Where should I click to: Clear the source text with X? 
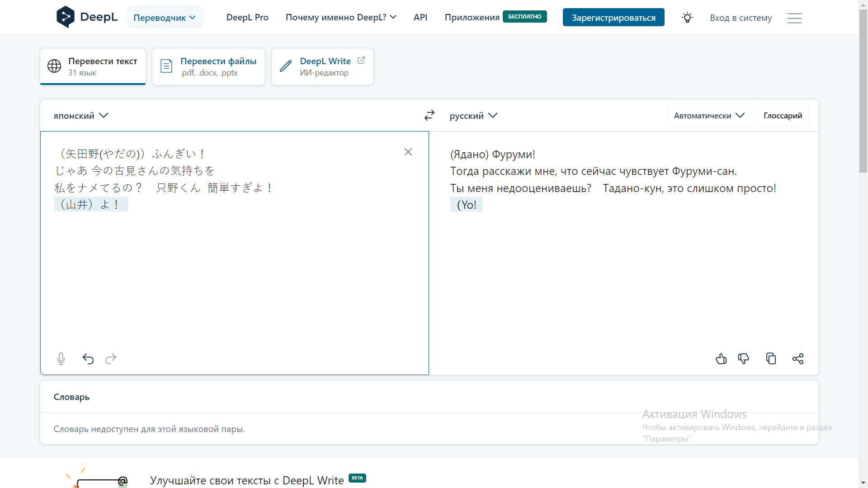(x=408, y=152)
